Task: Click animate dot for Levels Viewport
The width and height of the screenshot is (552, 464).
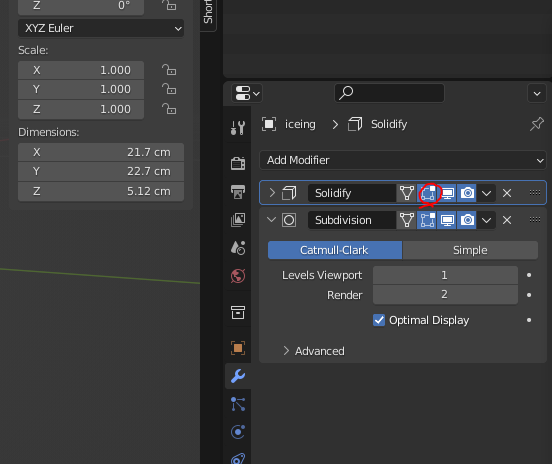Action: tap(529, 275)
